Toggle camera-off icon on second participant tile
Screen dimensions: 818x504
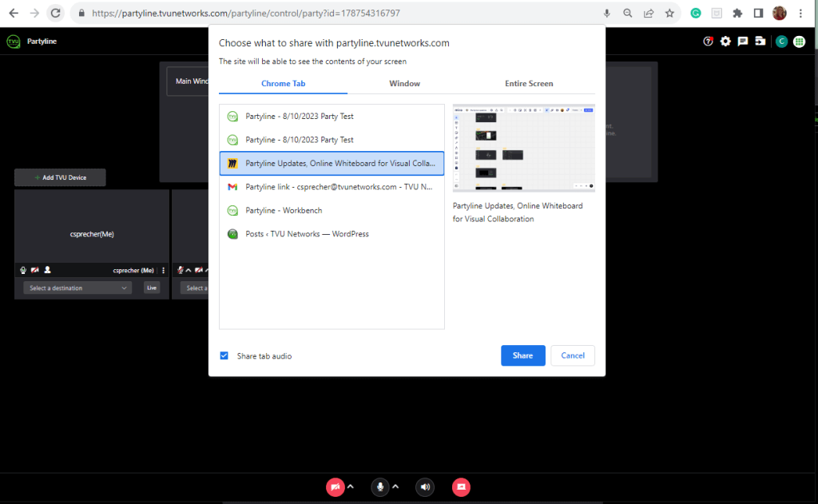(x=199, y=270)
